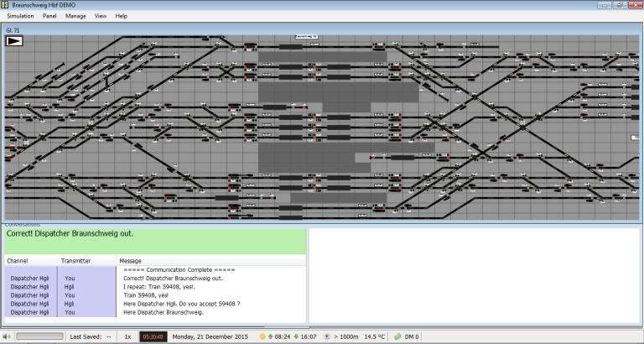Image resolution: width=644 pixels, height=344 pixels.
Task: Click the application icon in title bar
Action: 7,4
